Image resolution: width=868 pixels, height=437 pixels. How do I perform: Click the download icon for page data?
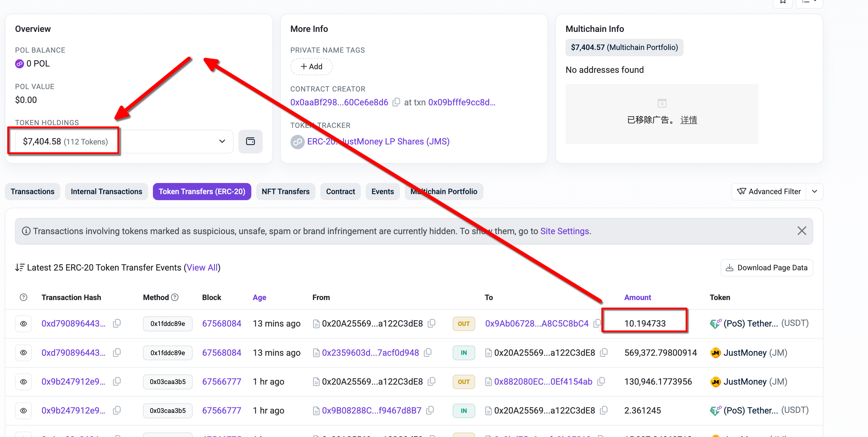click(x=729, y=268)
